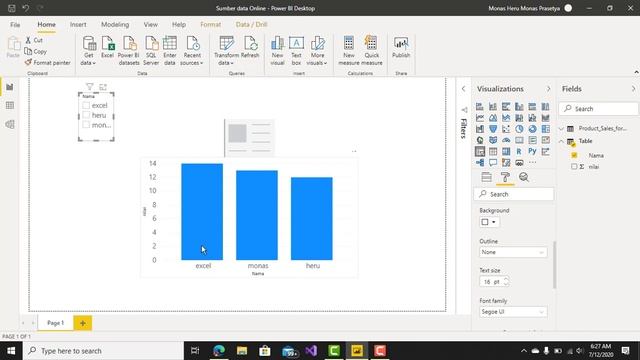Select the Decomposition tree visual
The width and height of the screenshot is (640, 360).
tap(480, 162)
